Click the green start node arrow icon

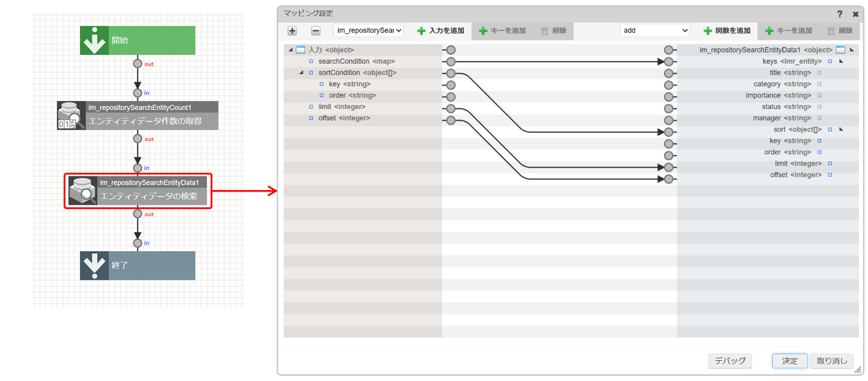95,40
